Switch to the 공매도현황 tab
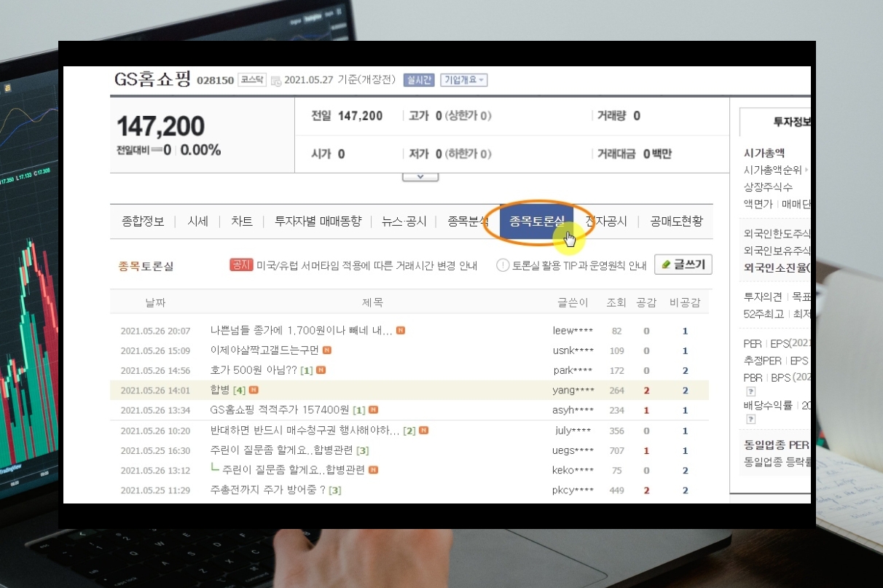Screen dimensions: 883x588 [x=676, y=222]
